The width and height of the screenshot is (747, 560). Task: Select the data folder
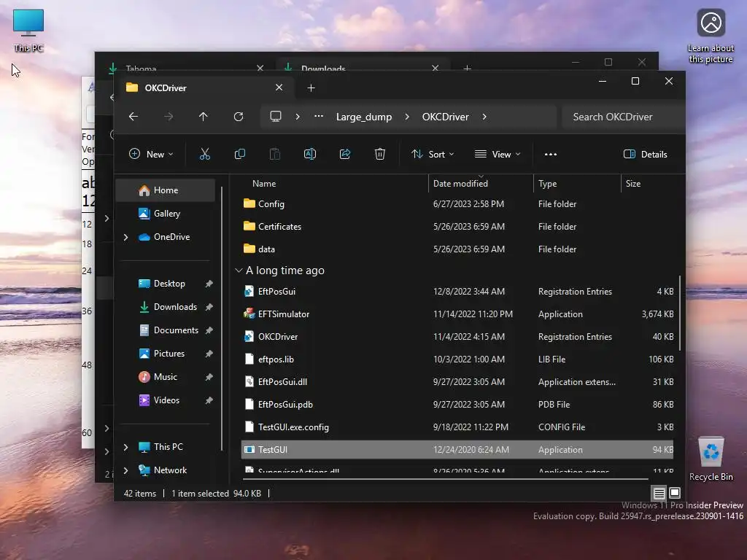[457, 249]
